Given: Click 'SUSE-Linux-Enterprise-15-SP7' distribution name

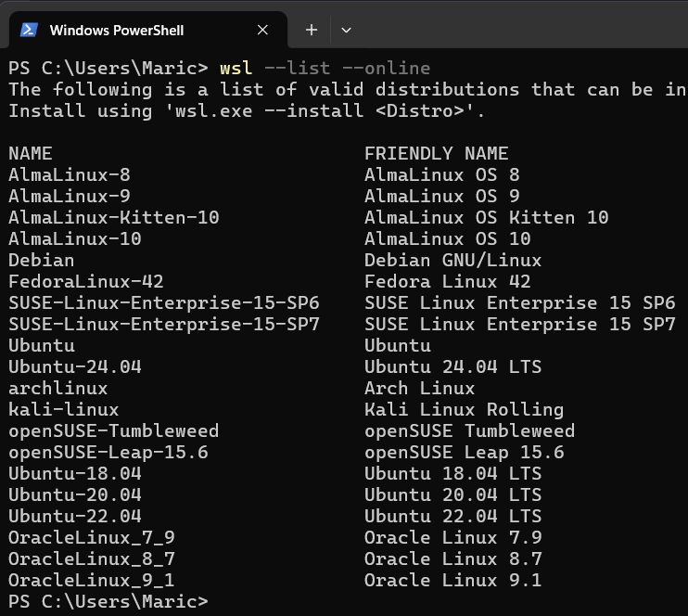Looking at the screenshot, I should click(163, 324).
